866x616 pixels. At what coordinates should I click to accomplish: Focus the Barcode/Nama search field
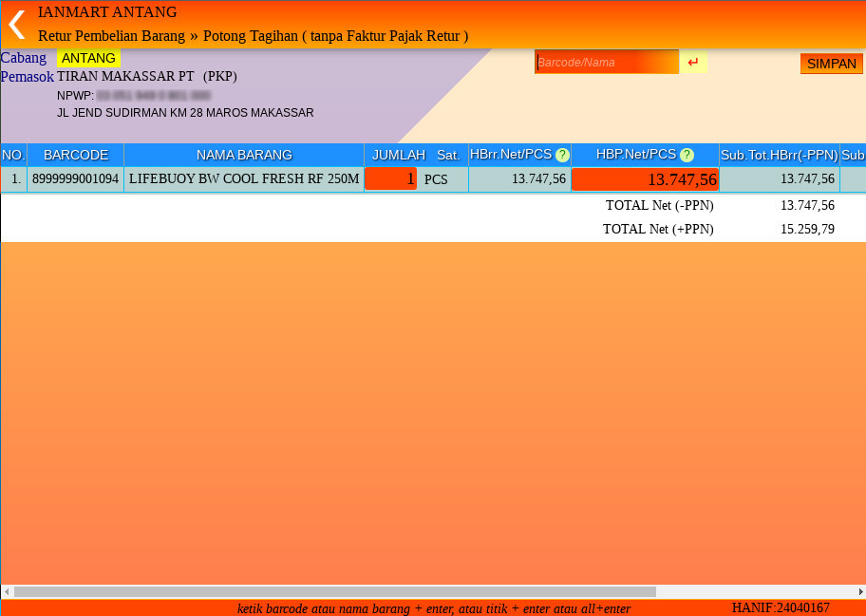(607, 63)
